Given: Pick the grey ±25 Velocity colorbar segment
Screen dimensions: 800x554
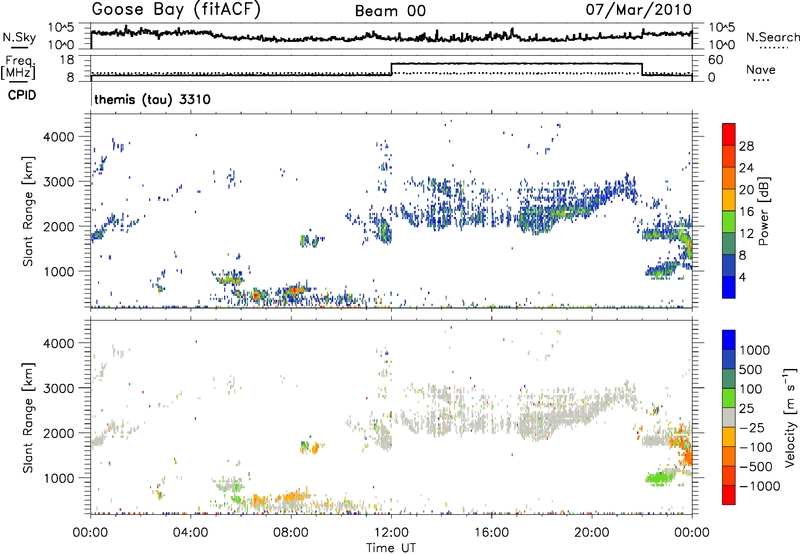Looking at the screenshot, I should (x=729, y=417).
